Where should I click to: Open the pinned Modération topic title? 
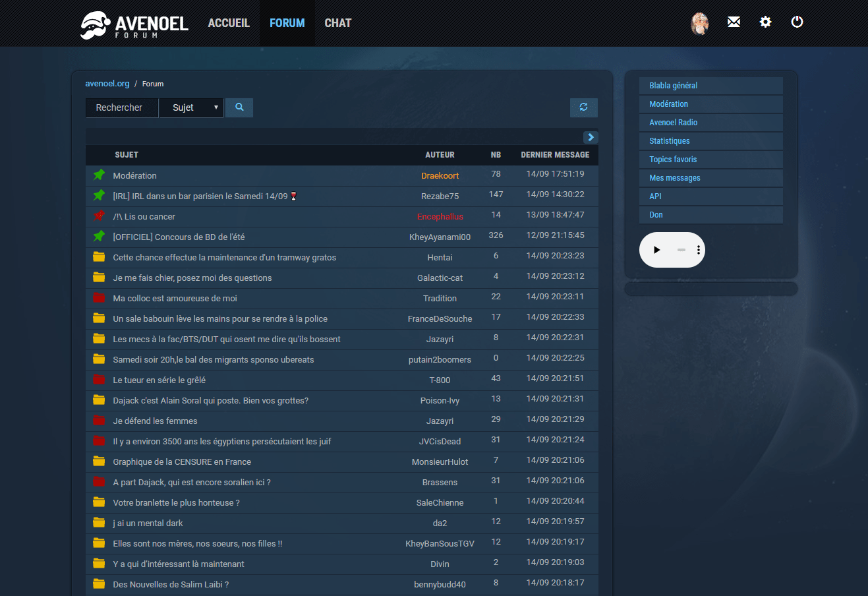pos(135,176)
